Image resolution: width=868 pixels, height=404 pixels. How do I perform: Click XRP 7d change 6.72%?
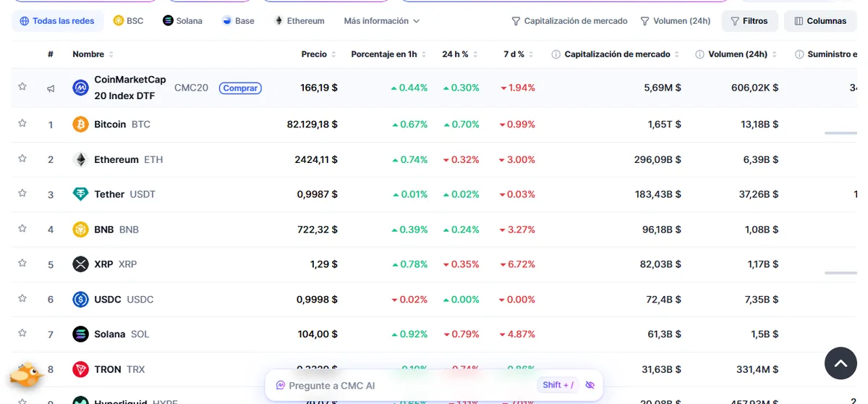tap(518, 264)
